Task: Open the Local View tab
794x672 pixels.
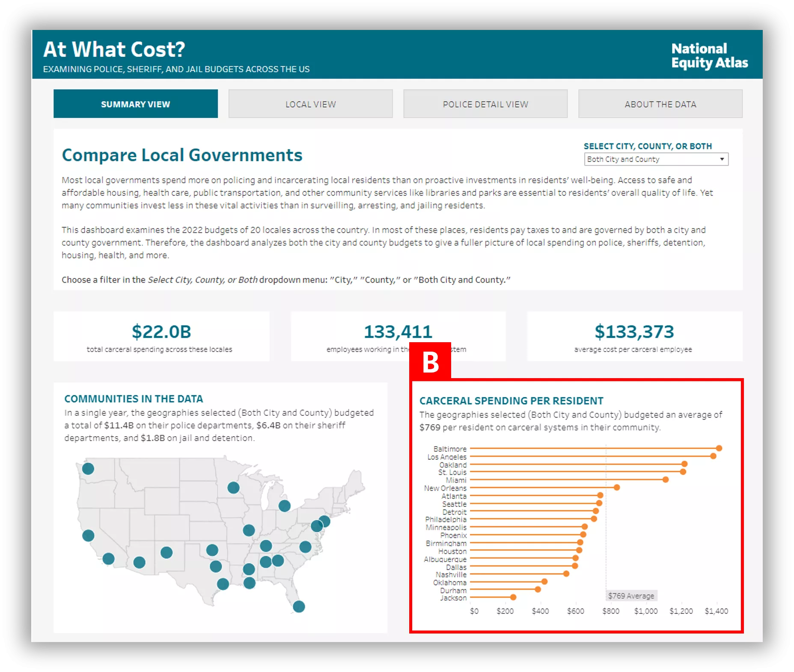Action: (x=310, y=104)
